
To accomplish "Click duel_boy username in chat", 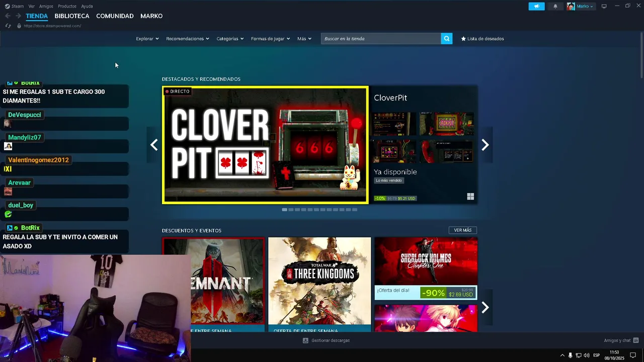I will pos(21,205).
